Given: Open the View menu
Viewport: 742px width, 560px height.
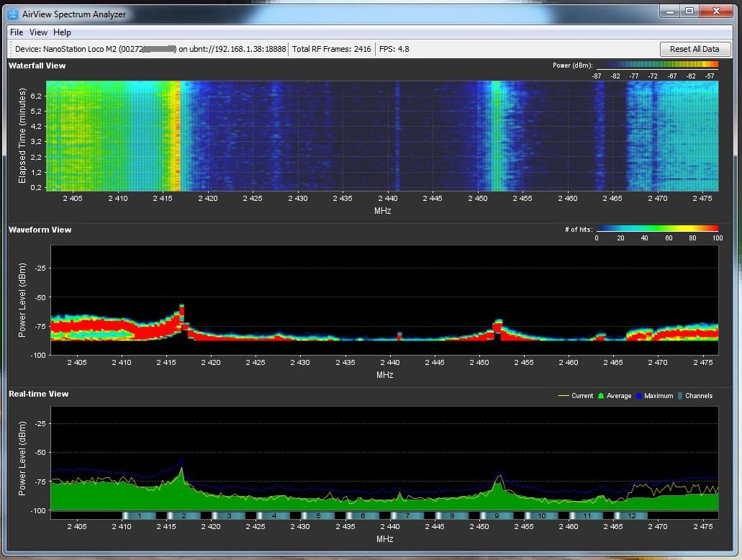Looking at the screenshot, I should [x=38, y=32].
